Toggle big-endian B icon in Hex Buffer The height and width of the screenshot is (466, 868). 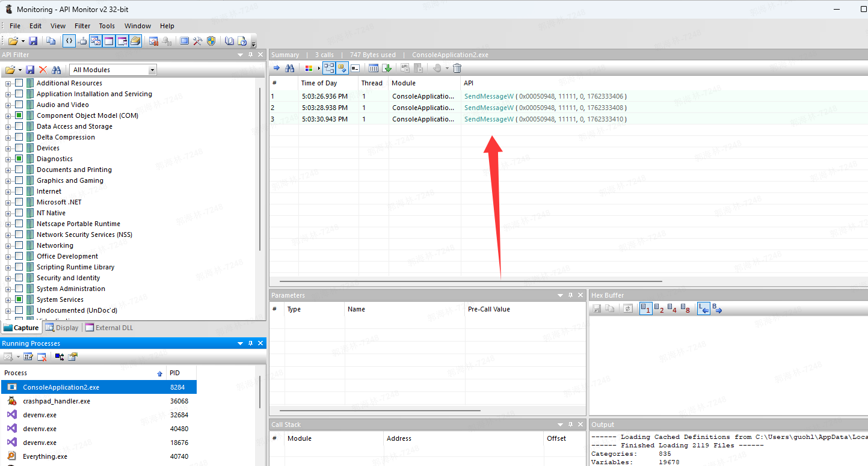(717, 308)
